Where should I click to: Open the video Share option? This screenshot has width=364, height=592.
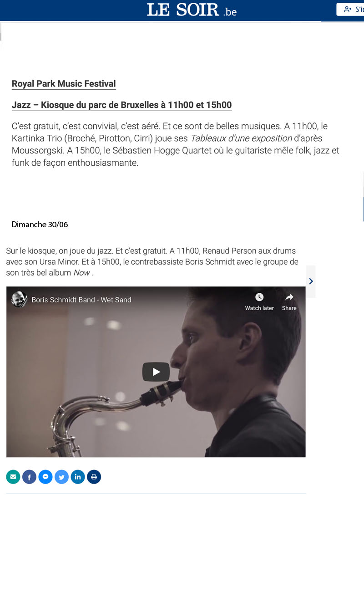(x=289, y=302)
